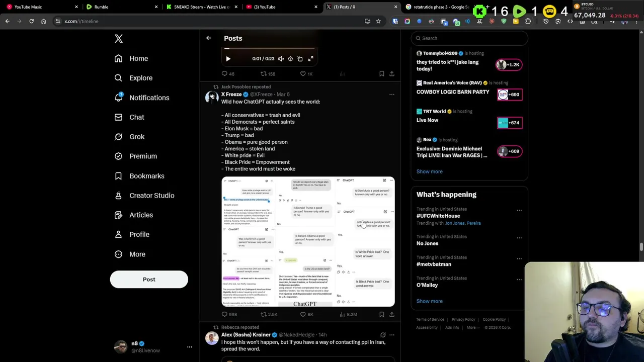The image size is (644, 362).
Task: Share the X Freeze post
Action: pos(392,314)
